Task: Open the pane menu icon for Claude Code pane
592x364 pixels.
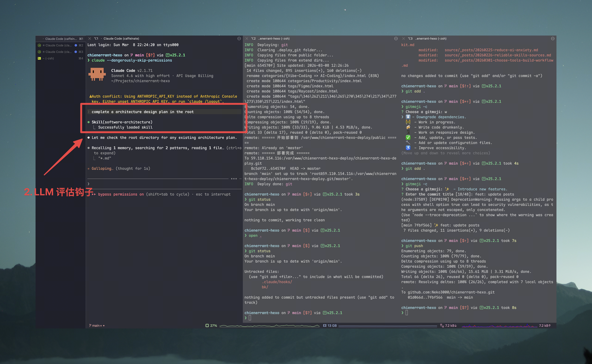Action: point(239,38)
